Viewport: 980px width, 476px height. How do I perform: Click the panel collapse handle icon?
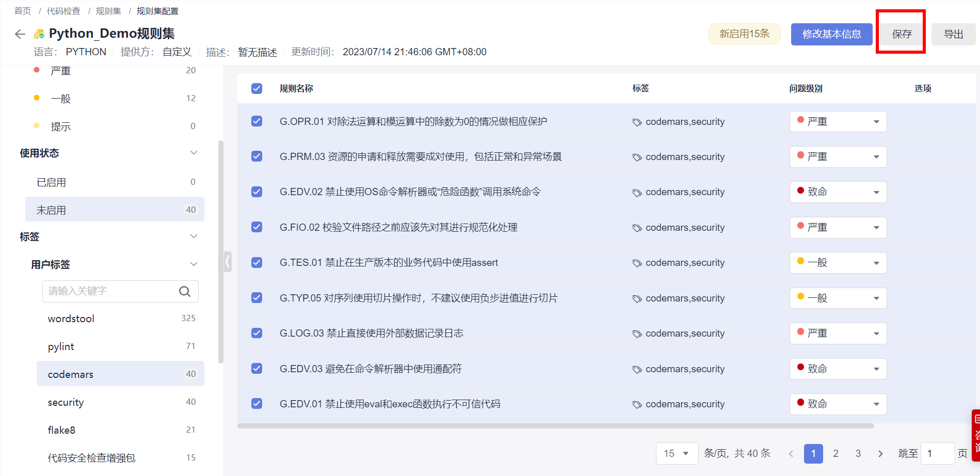point(228,262)
